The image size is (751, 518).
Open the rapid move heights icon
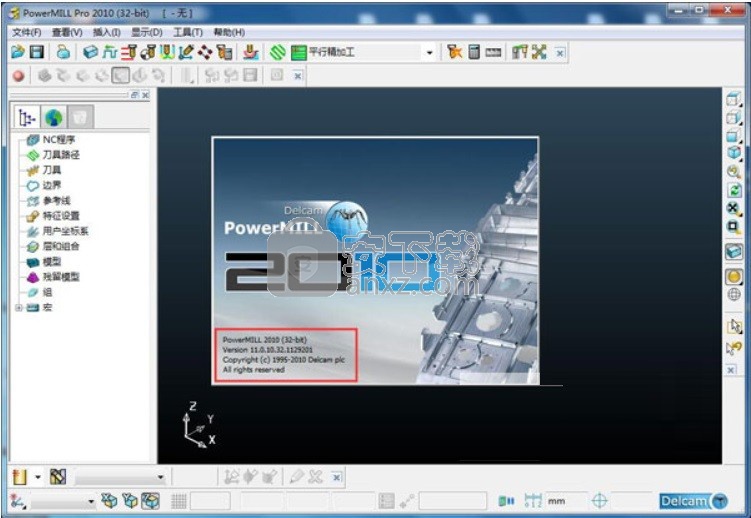[129, 52]
